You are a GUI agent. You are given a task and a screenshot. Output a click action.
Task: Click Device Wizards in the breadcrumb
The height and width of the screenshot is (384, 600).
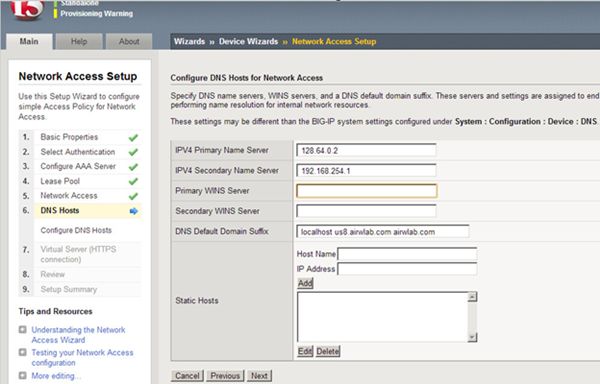(x=248, y=41)
